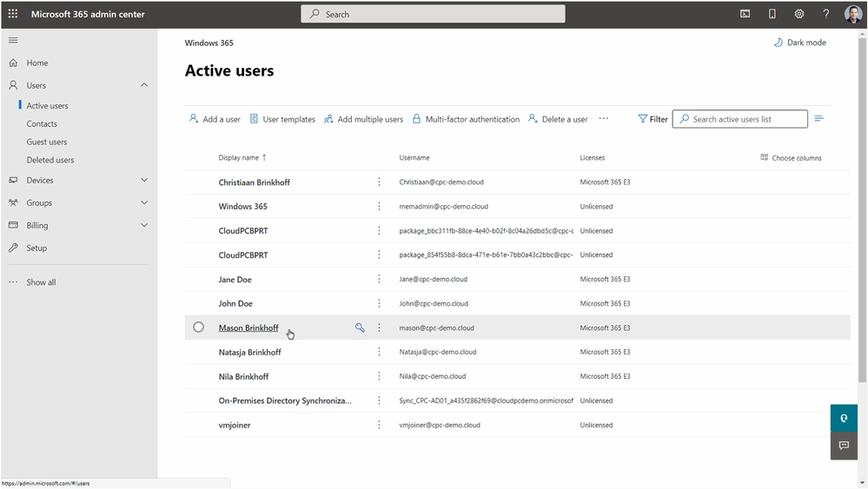Screen dimensions: 868x489
Task: Click the top Search box
Action: [x=433, y=14]
